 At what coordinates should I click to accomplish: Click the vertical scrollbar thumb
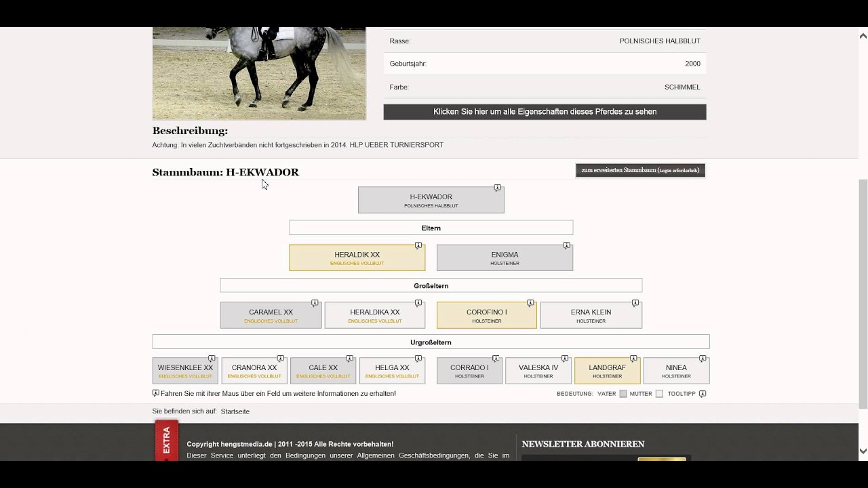[863, 293]
